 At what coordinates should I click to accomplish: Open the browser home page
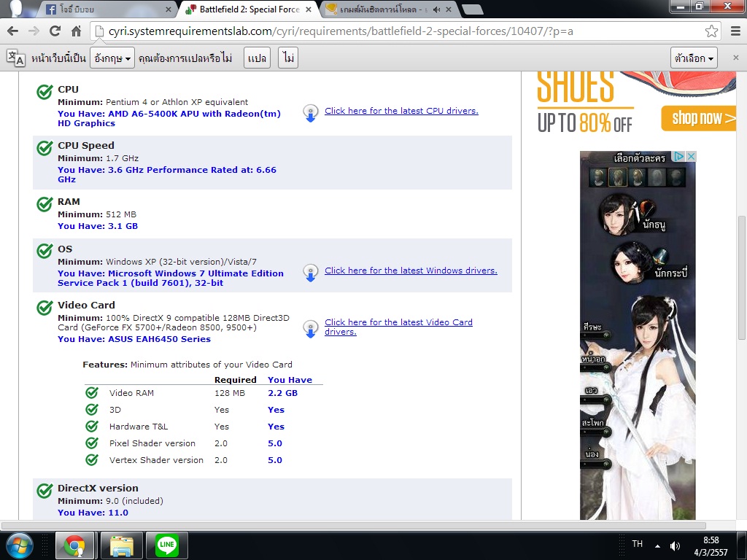76,31
